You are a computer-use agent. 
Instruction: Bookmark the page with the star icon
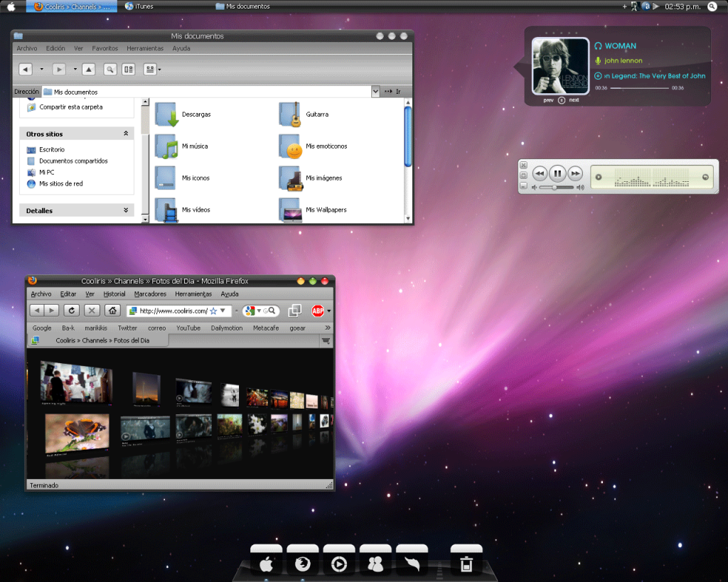pyautogui.click(x=213, y=311)
